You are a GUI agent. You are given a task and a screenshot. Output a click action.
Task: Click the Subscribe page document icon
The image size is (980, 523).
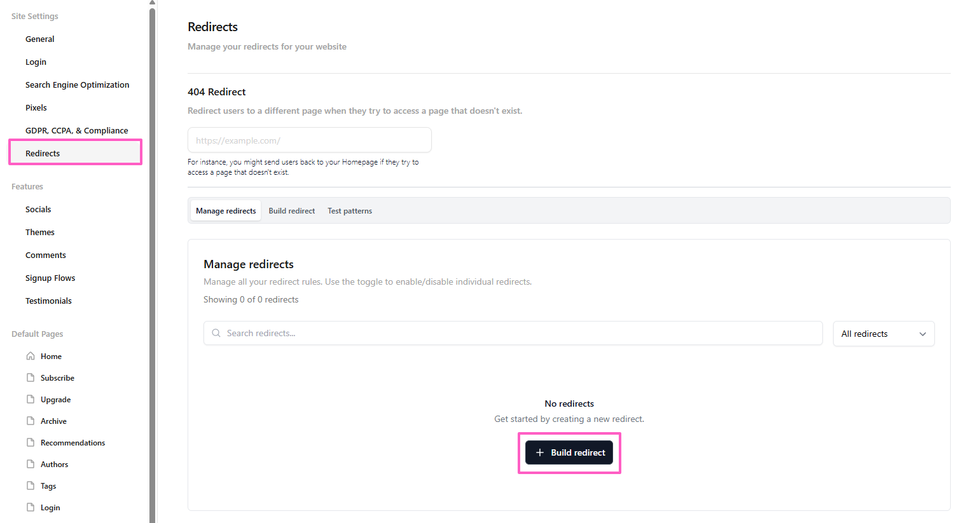[x=31, y=377]
